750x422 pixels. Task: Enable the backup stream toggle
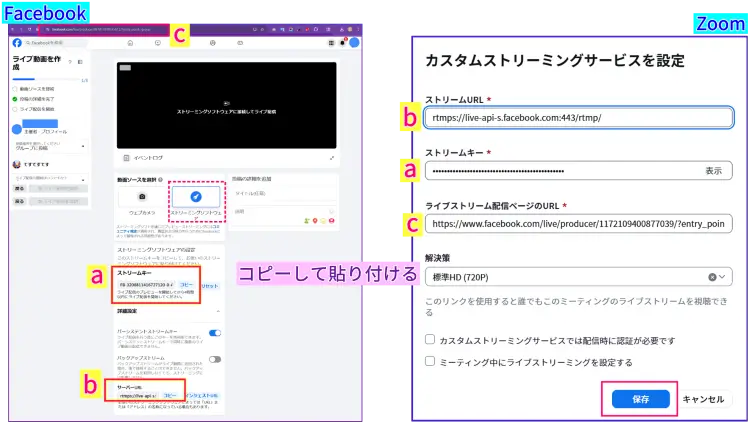click(x=214, y=359)
